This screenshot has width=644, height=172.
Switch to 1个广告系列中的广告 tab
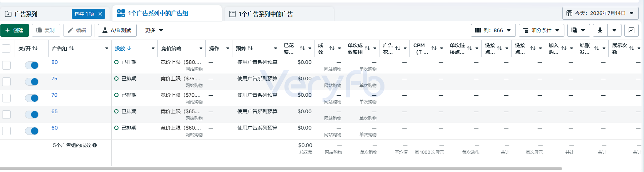tap(279, 14)
